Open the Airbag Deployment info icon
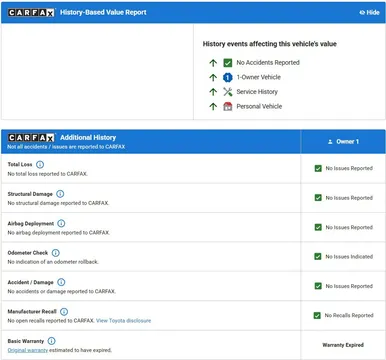The height and width of the screenshot is (360, 386). [61, 223]
